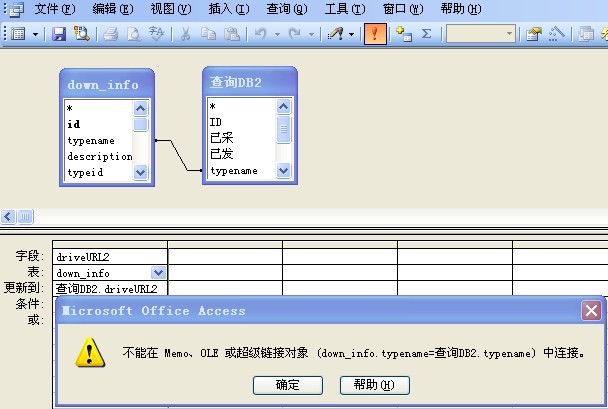Click the Properties toolbar icon
This screenshot has height=409, width=608.
(x=534, y=34)
